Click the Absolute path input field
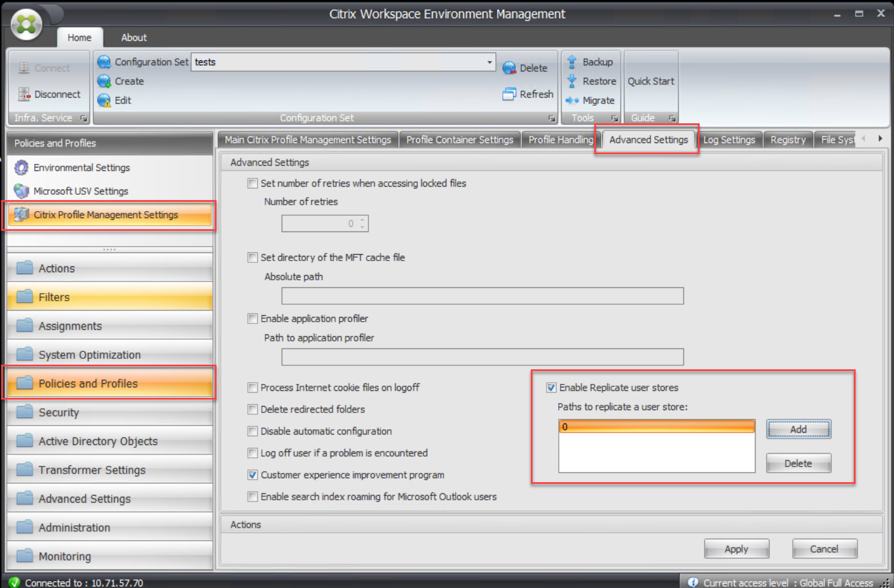 (483, 296)
